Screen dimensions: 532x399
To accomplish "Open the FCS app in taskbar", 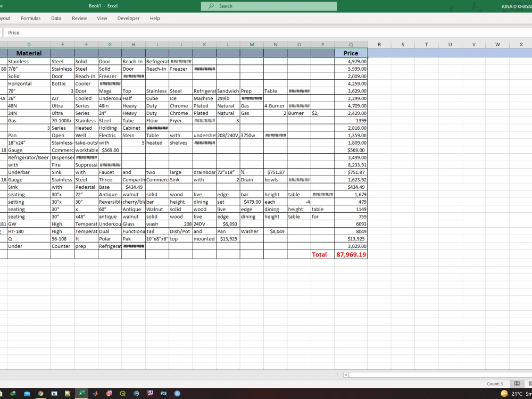I will click(x=163, y=394).
